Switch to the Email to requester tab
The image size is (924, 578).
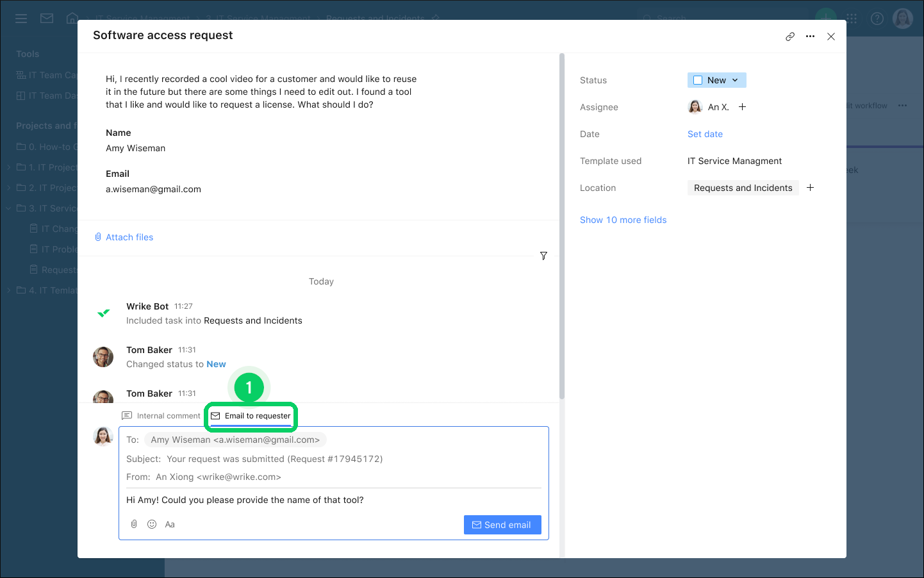[x=251, y=415]
